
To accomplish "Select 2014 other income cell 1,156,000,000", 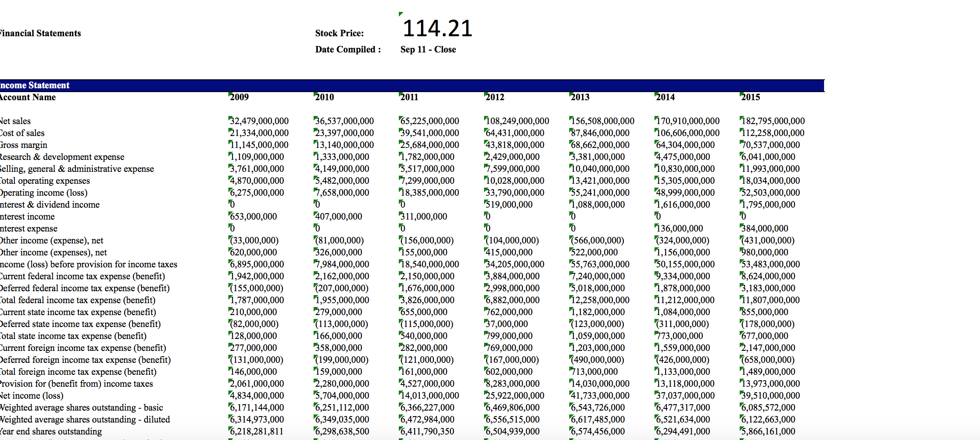I will click(x=683, y=252).
